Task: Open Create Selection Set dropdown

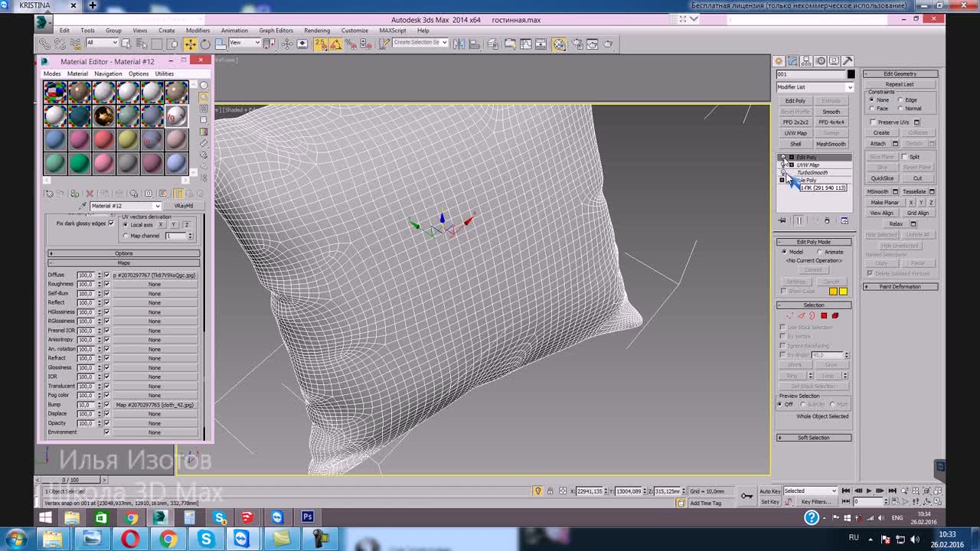Action: (420, 43)
